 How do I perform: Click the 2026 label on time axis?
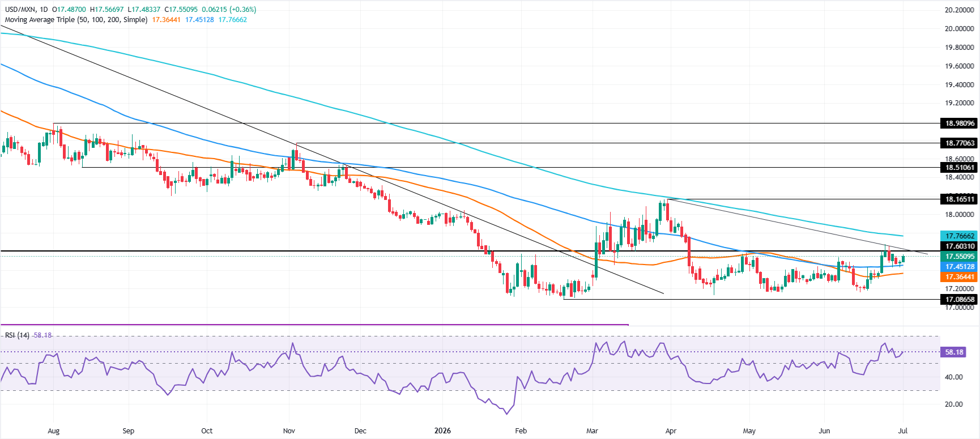442,431
